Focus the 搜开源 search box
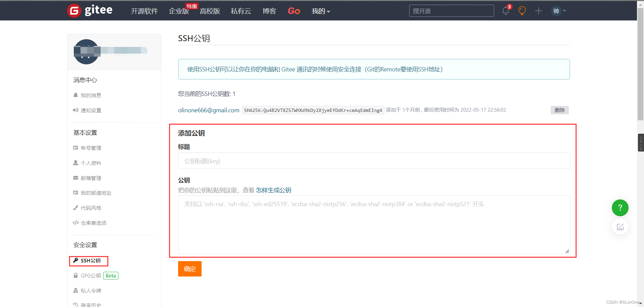 [451, 11]
